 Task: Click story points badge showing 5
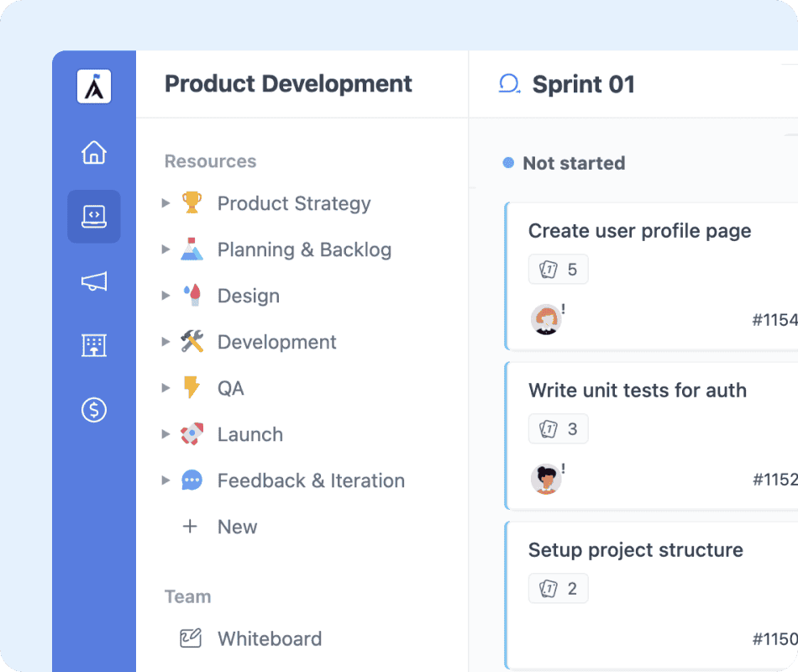click(559, 270)
